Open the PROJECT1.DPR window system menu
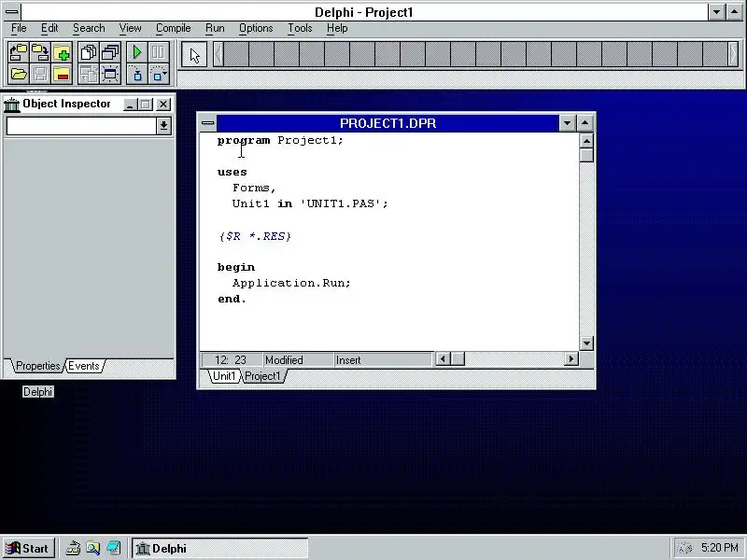The width and height of the screenshot is (747, 560). click(x=207, y=123)
